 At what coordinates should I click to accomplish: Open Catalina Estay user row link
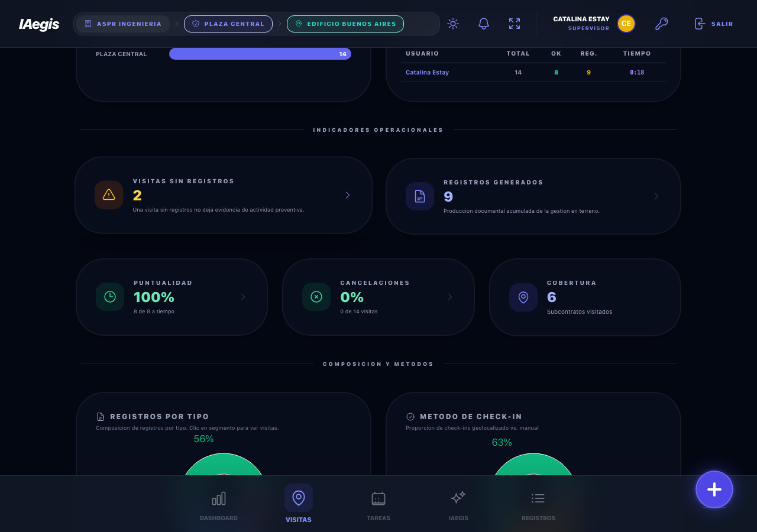[x=427, y=72]
